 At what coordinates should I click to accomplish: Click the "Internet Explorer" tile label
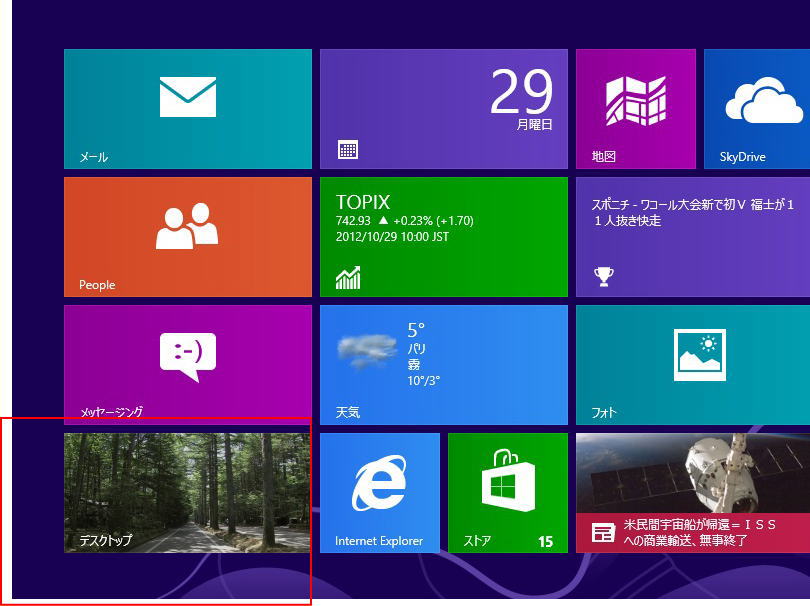(379, 541)
